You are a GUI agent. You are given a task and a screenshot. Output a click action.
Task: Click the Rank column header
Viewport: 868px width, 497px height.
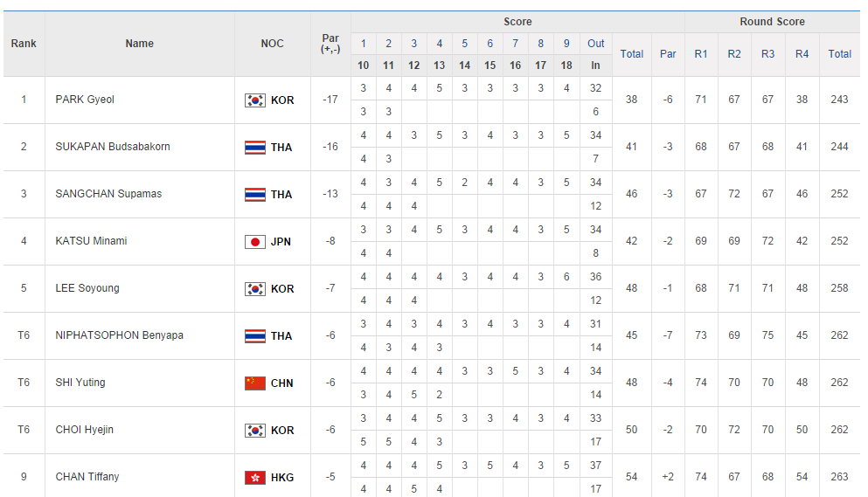coord(24,44)
